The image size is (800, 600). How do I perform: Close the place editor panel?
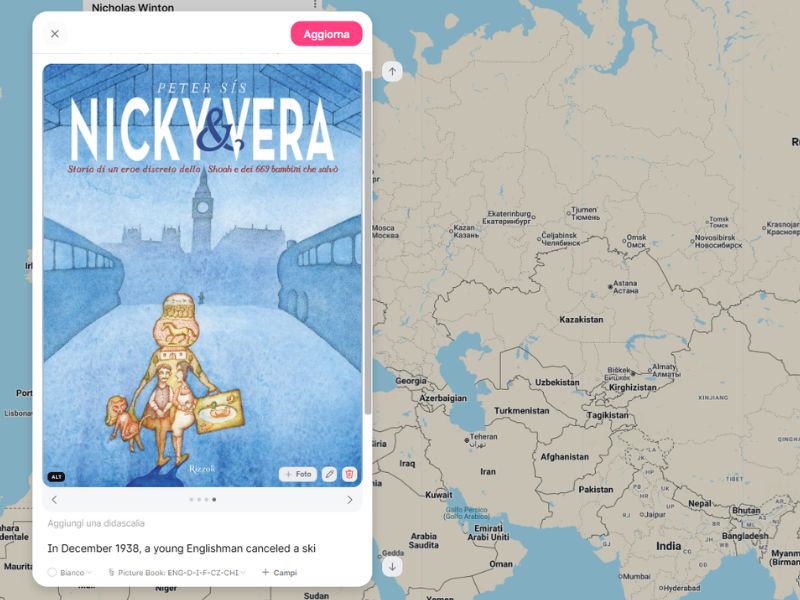tap(55, 34)
